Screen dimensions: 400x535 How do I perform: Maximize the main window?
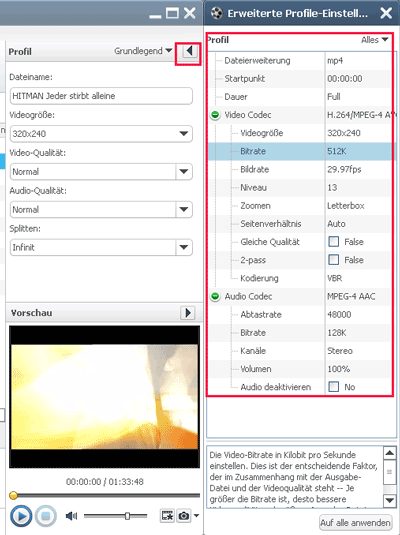click(x=172, y=13)
